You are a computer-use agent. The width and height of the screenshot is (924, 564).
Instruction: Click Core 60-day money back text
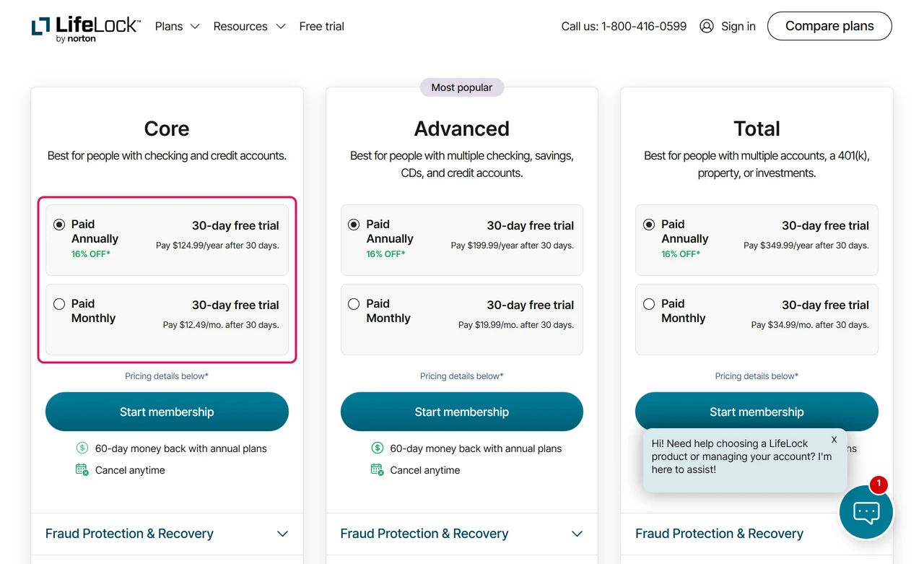[181, 448]
